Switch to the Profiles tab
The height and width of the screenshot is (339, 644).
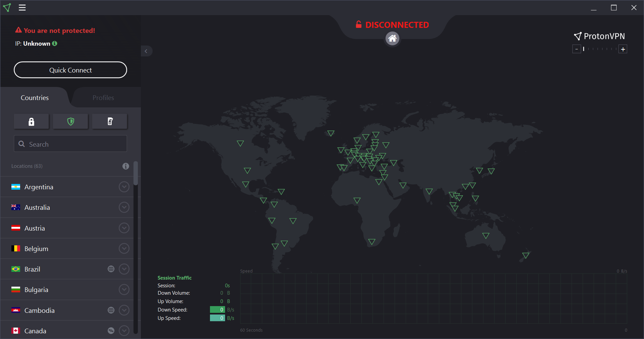pyautogui.click(x=103, y=98)
